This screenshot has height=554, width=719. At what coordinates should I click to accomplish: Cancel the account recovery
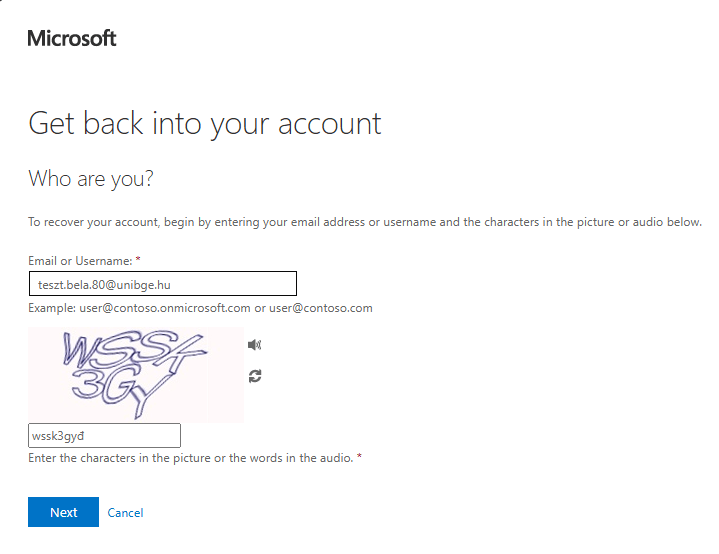click(125, 513)
